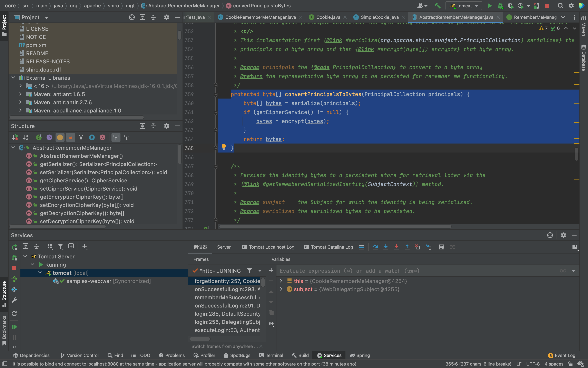Open the Server tab in debugger
The height and width of the screenshot is (368, 588).
[x=224, y=247]
